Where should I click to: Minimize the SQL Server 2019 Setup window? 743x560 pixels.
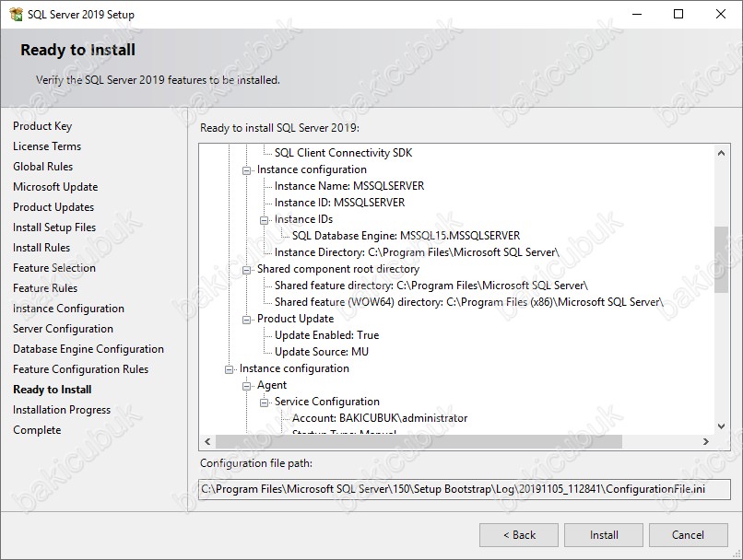[637, 14]
